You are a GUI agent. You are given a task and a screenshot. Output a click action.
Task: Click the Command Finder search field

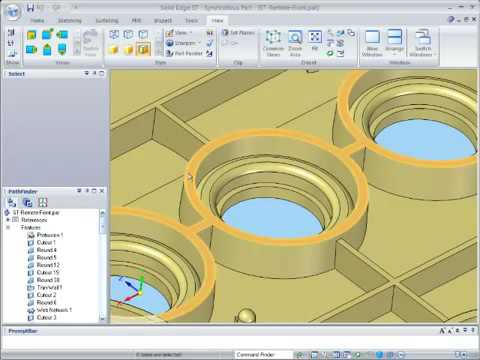point(263,355)
